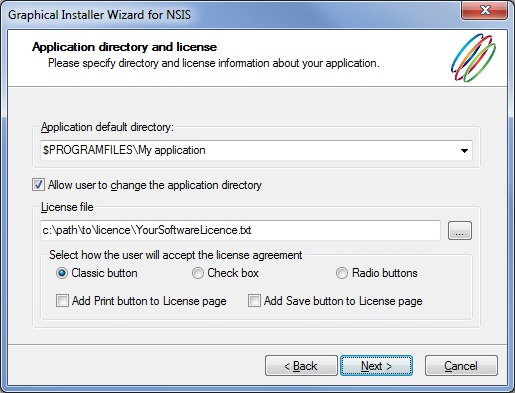Click the Application default directory label
515x393 pixels.
tap(107, 127)
